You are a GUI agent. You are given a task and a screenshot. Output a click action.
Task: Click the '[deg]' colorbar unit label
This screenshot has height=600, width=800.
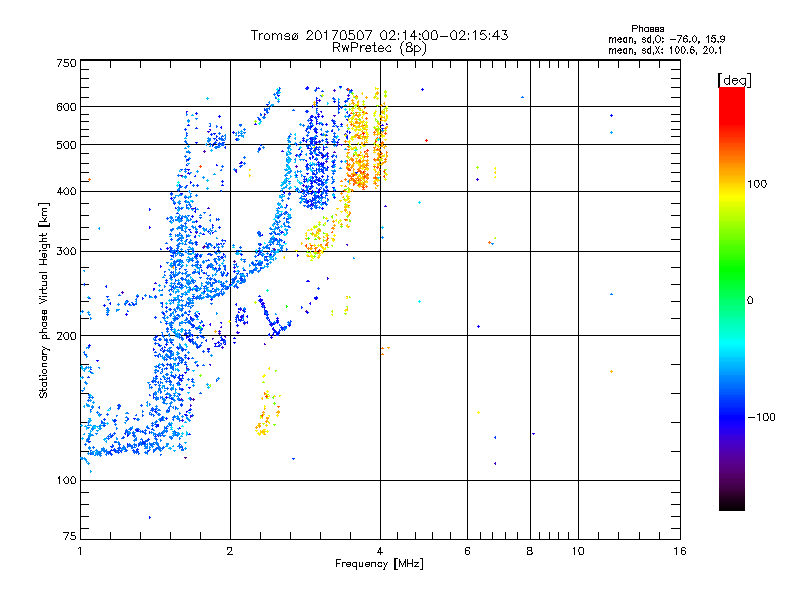click(734, 80)
